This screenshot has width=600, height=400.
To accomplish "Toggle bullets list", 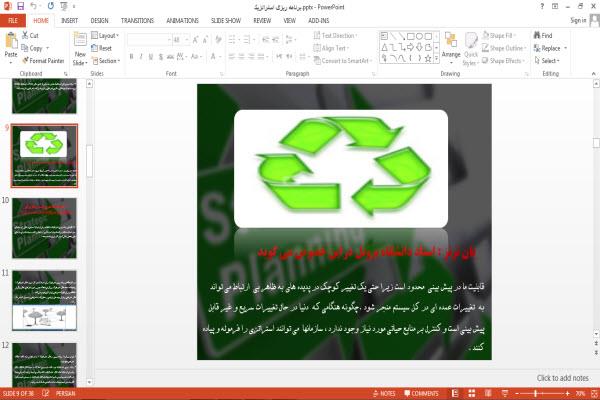I will 233,39.
